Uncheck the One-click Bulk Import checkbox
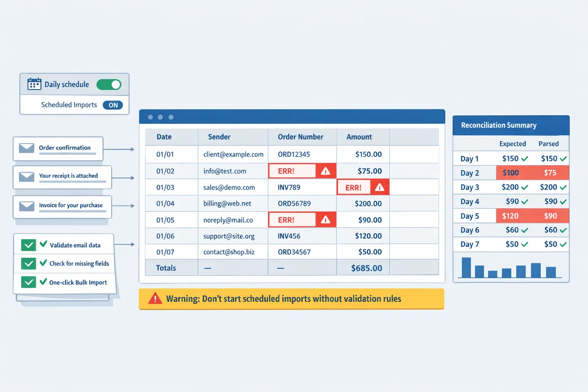The width and height of the screenshot is (588, 392). coord(28,282)
